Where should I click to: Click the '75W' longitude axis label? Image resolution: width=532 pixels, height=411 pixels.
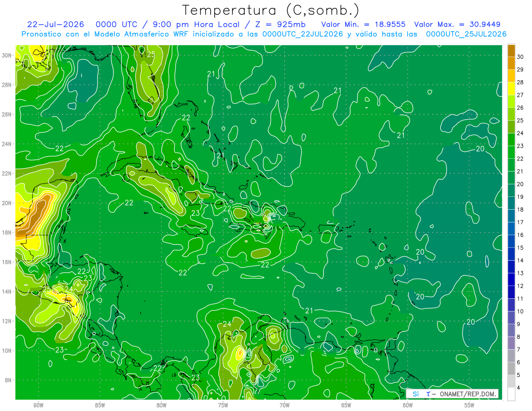(223, 405)
